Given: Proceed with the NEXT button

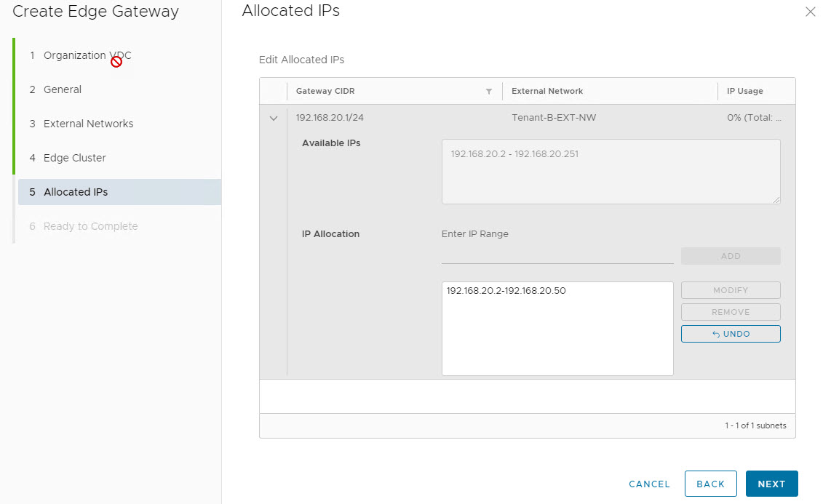Looking at the screenshot, I should click(x=771, y=484).
